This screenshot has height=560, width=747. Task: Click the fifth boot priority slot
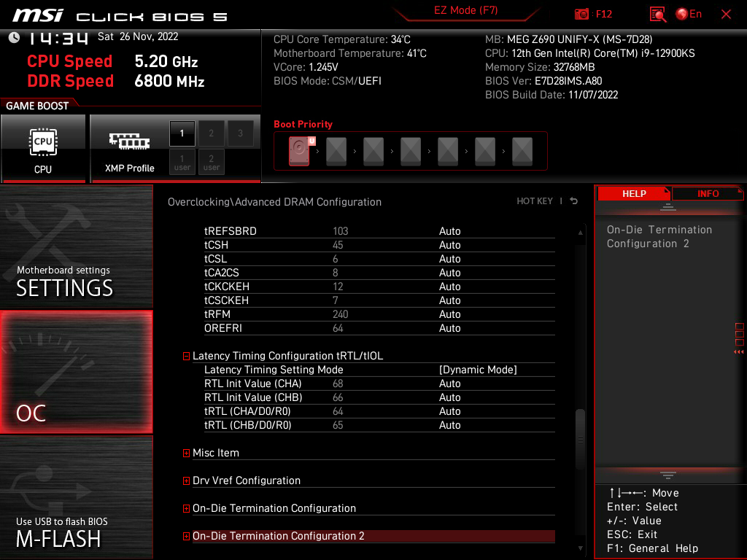tap(448, 152)
